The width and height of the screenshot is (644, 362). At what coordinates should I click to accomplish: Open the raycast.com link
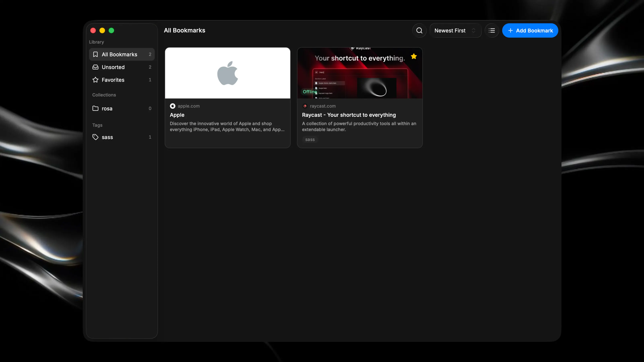(323, 106)
